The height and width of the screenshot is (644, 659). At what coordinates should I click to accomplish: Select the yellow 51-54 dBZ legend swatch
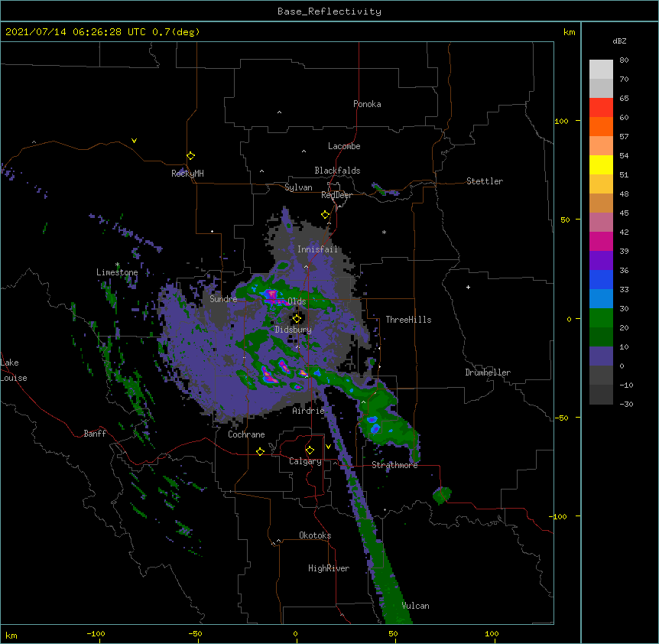601,164
